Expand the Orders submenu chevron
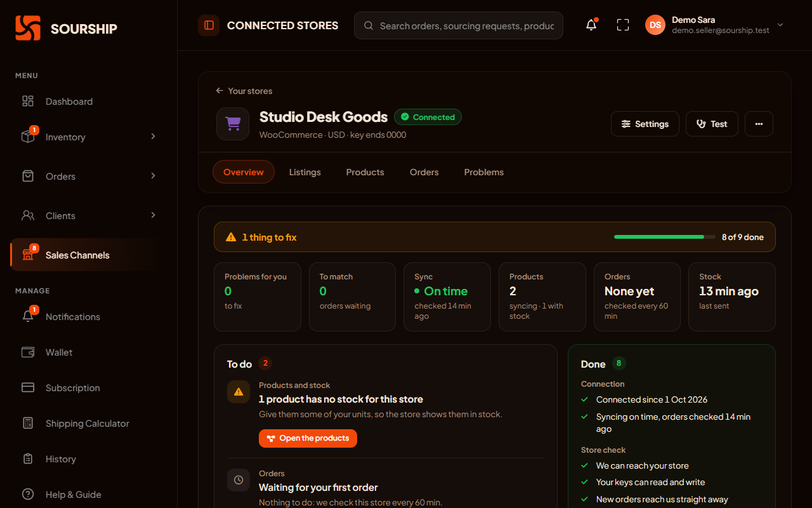 click(x=153, y=176)
